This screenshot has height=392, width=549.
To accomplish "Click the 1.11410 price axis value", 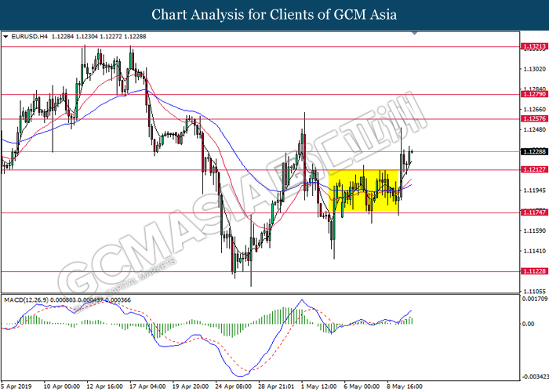I will [534, 251].
